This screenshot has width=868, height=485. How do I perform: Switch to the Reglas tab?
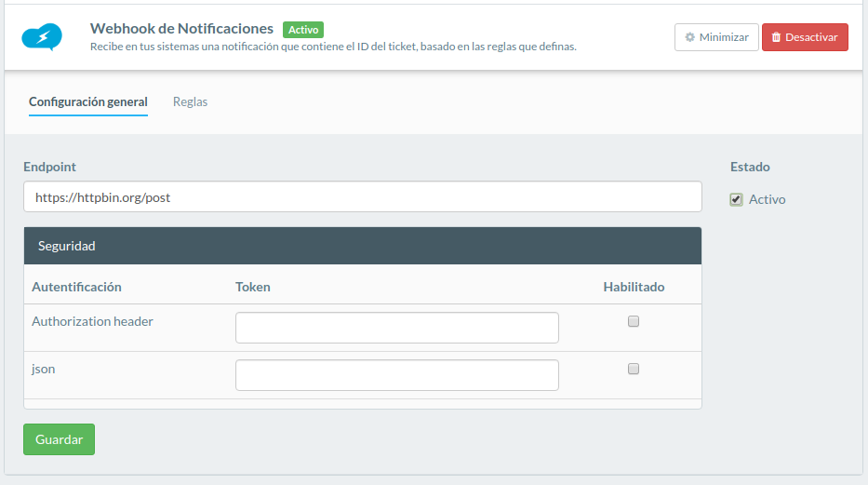click(190, 101)
